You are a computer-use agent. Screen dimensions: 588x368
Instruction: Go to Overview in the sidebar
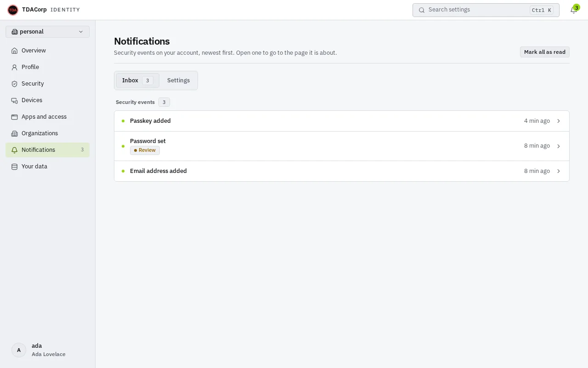47,51
